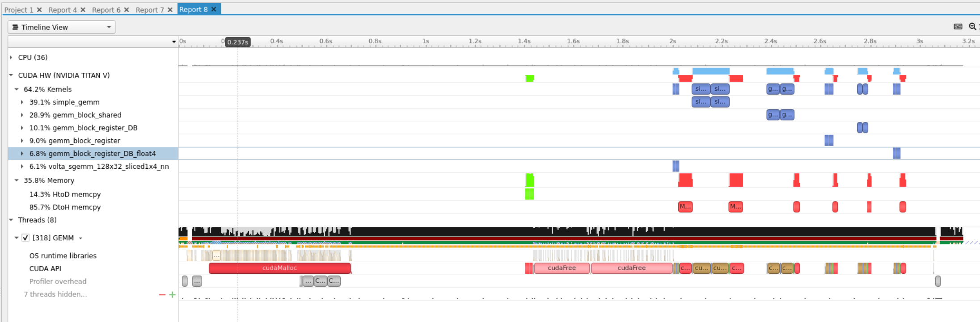
Task: Click the zoom out magnifier icon
Action: pyautogui.click(x=972, y=27)
